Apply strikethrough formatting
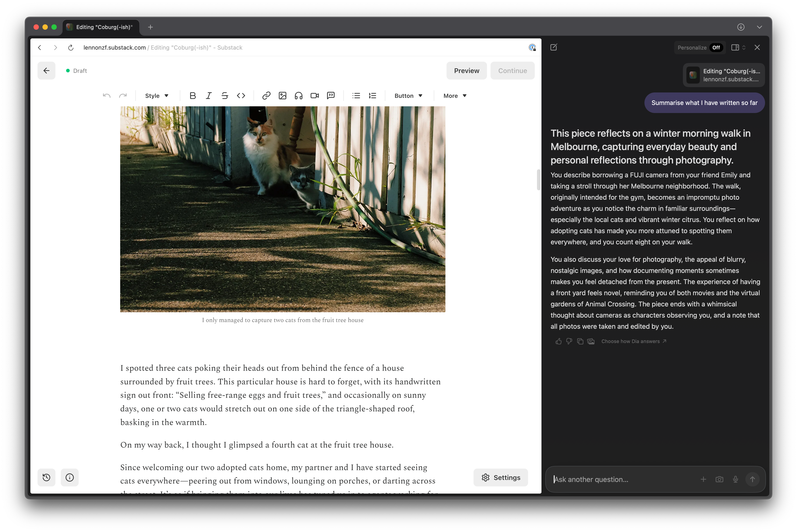 pyautogui.click(x=225, y=96)
